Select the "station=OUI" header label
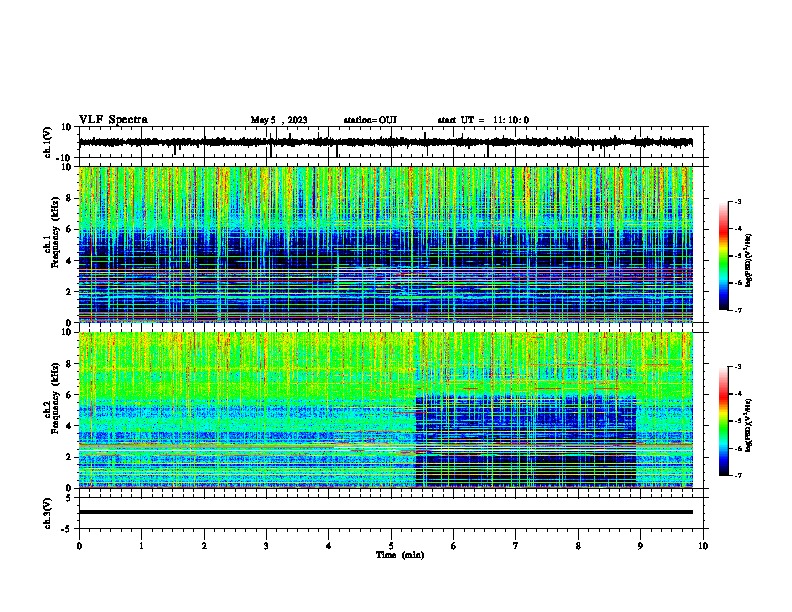 point(370,120)
